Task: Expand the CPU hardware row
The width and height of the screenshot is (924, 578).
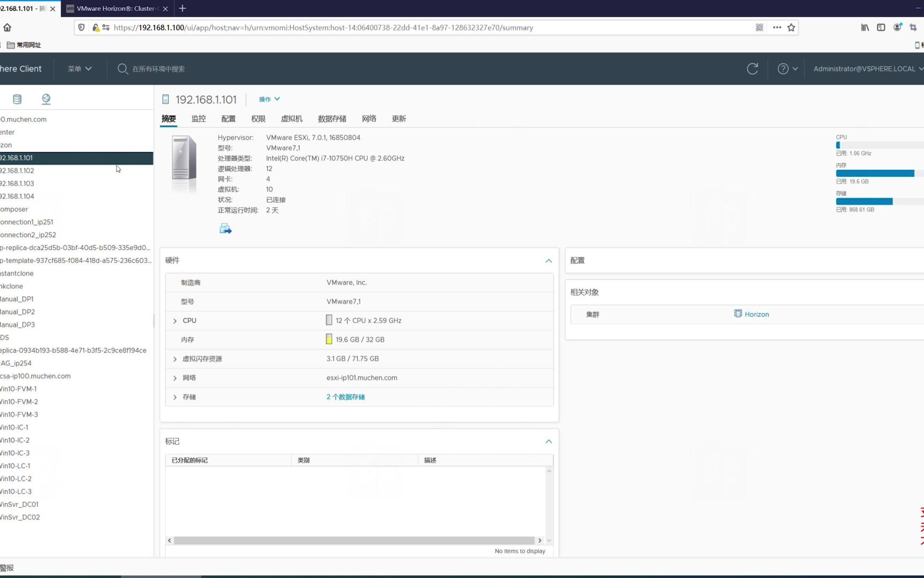Action: (175, 321)
